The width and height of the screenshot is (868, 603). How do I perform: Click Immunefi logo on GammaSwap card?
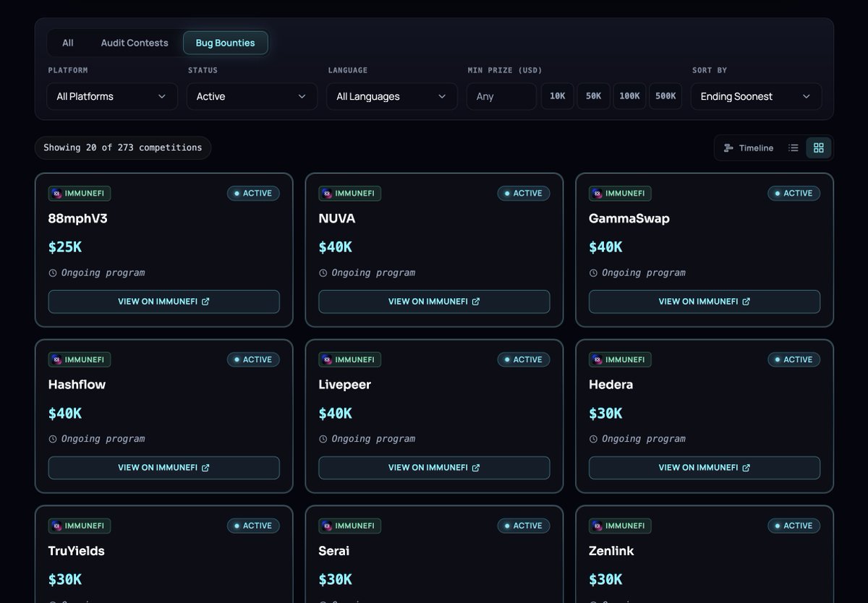tap(597, 193)
